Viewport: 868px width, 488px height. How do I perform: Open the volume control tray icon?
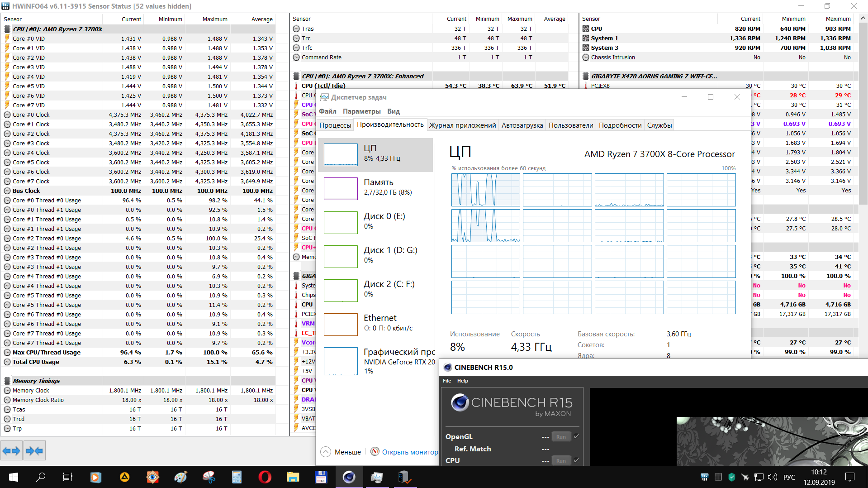click(x=772, y=477)
